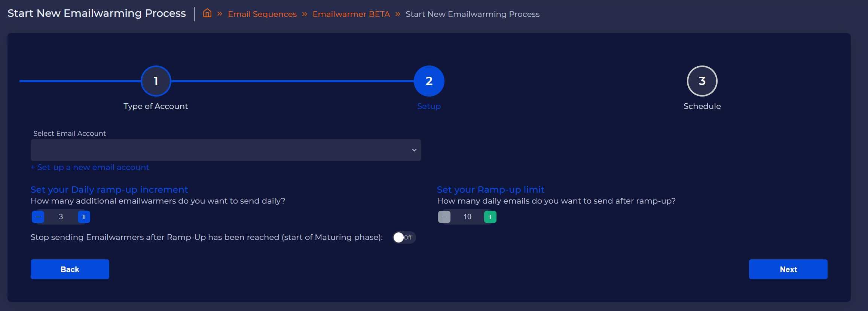Click Set-up a new email account link

[x=90, y=167]
